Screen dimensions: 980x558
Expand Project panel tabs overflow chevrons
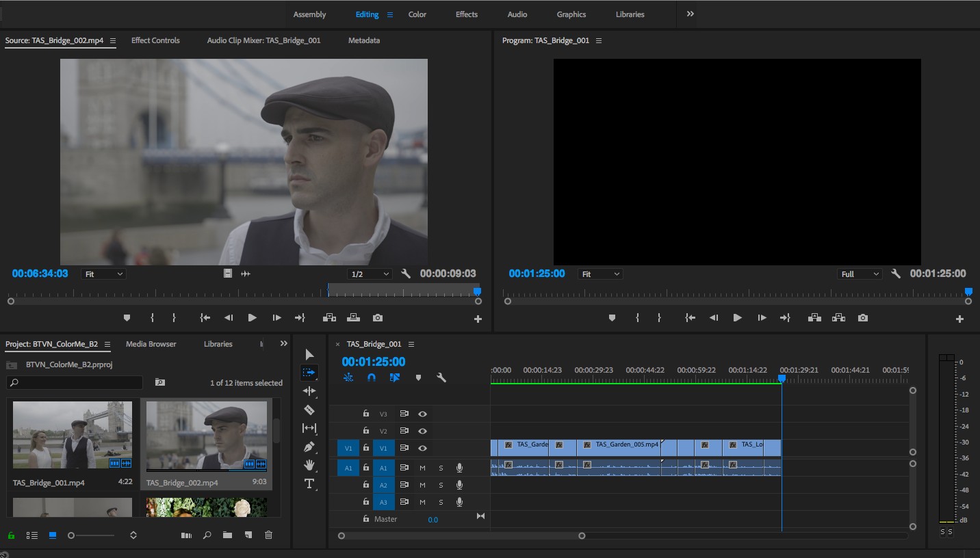(x=284, y=344)
